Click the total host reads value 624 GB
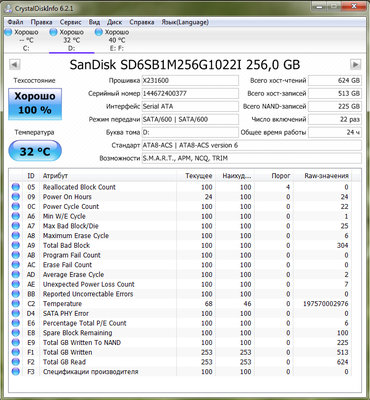 (335, 81)
